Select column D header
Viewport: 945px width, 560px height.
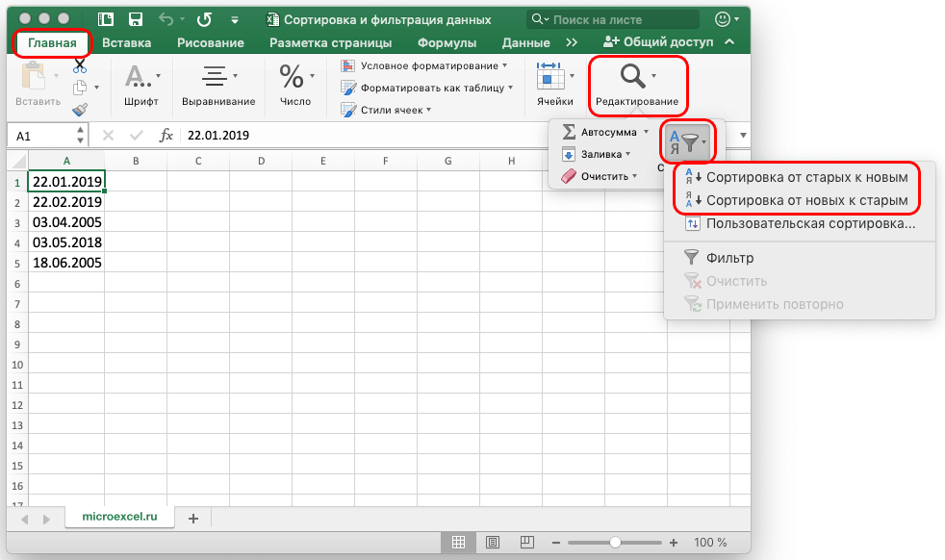click(261, 161)
